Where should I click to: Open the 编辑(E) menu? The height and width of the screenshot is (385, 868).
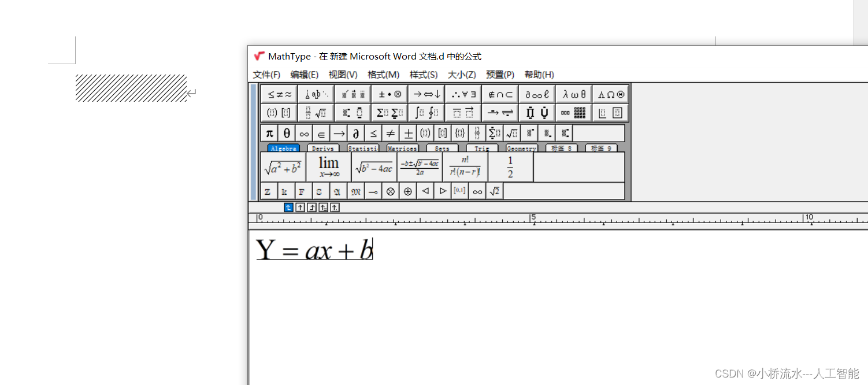(x=305, y=75)
